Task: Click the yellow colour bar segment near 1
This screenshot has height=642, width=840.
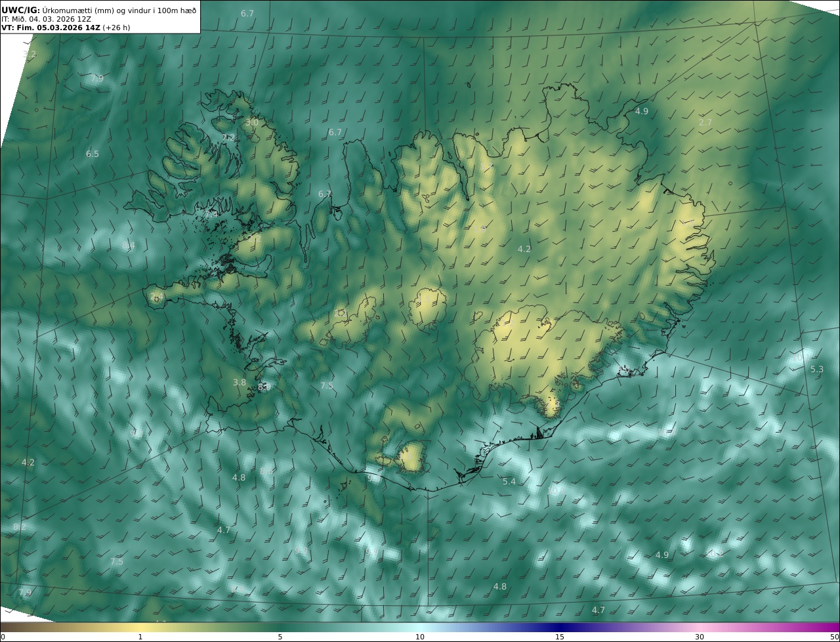Action: click(x=140, y=627)
